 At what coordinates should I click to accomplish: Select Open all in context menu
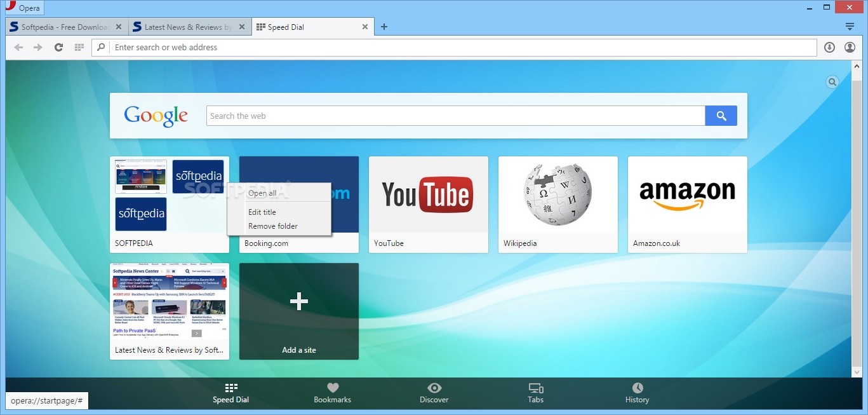262,193
